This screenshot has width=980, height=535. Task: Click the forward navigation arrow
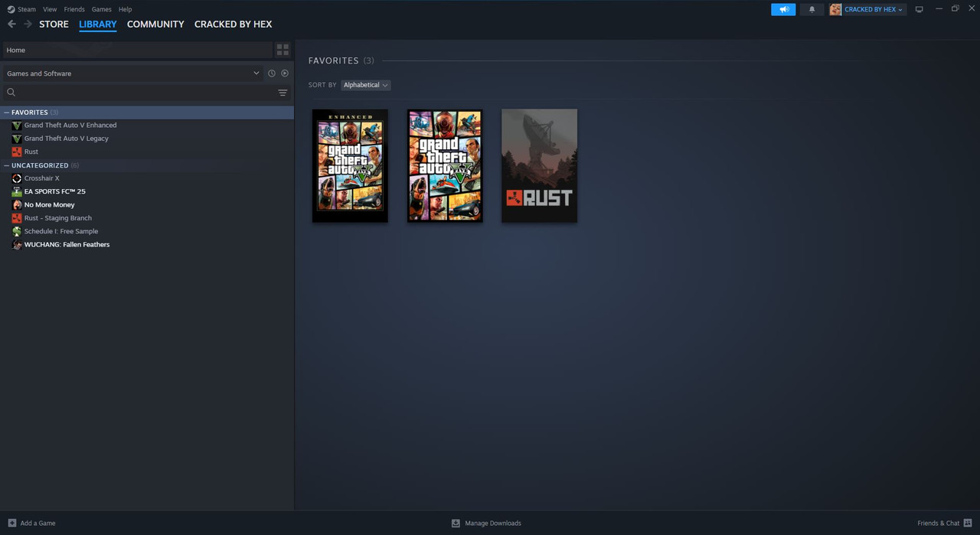28,24
